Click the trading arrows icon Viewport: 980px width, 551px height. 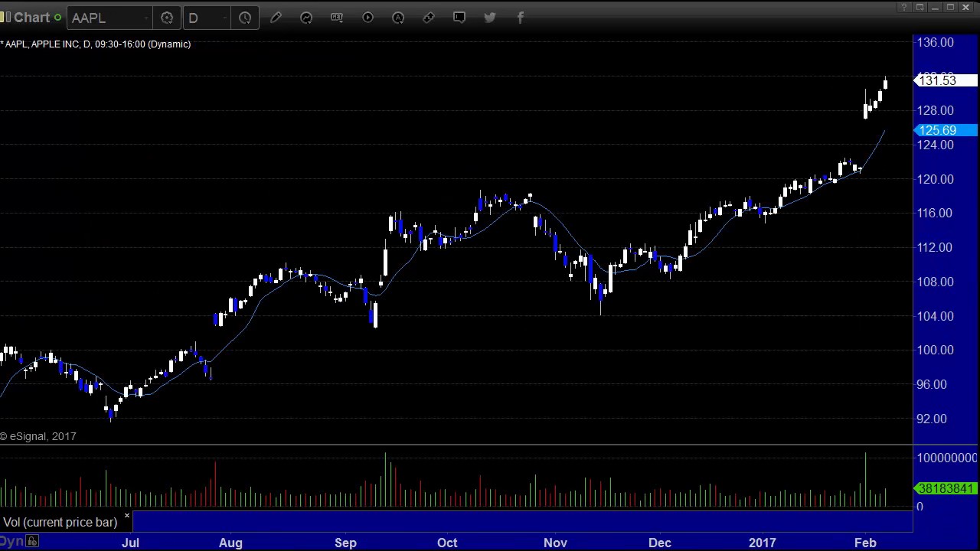(429, 18)
